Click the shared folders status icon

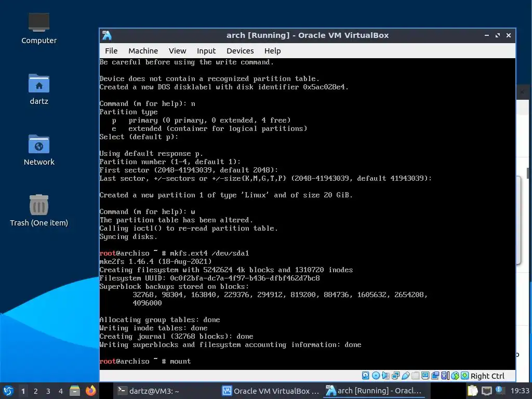point(415,376)
